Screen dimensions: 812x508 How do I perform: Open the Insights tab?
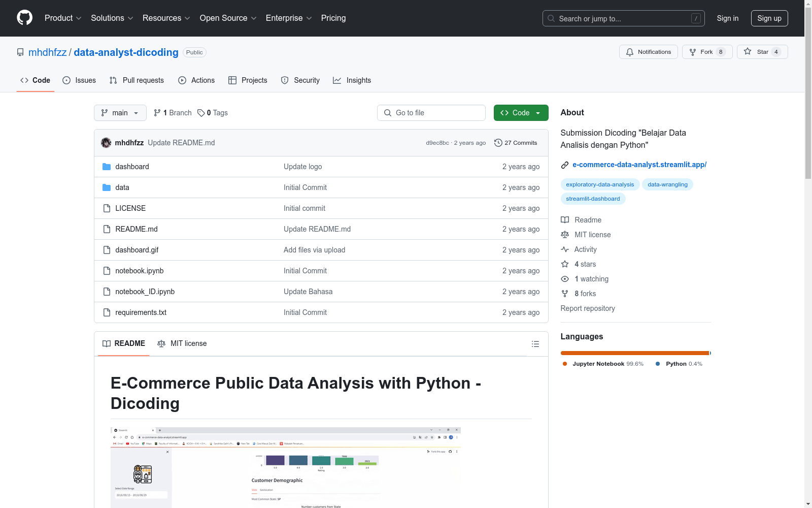pos(352,80)
